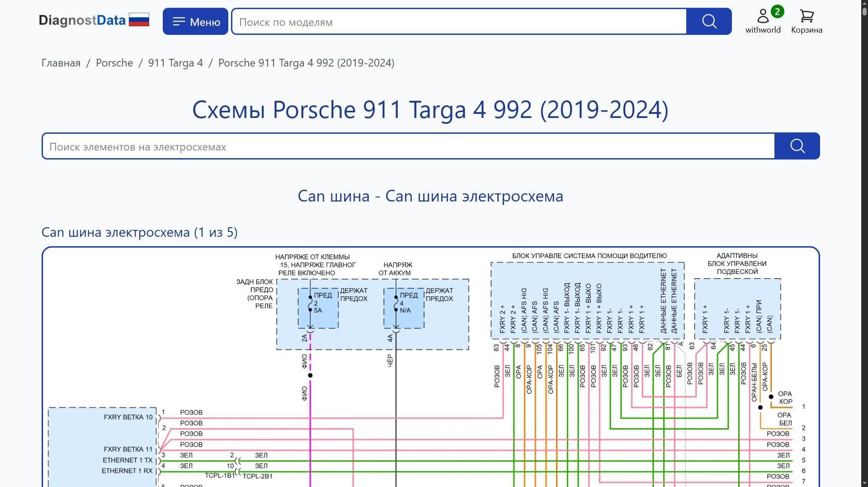868x487 pixels.
Task: Click heading 'Can шина - Can шина электросхема'
Action: pos(430,196)
